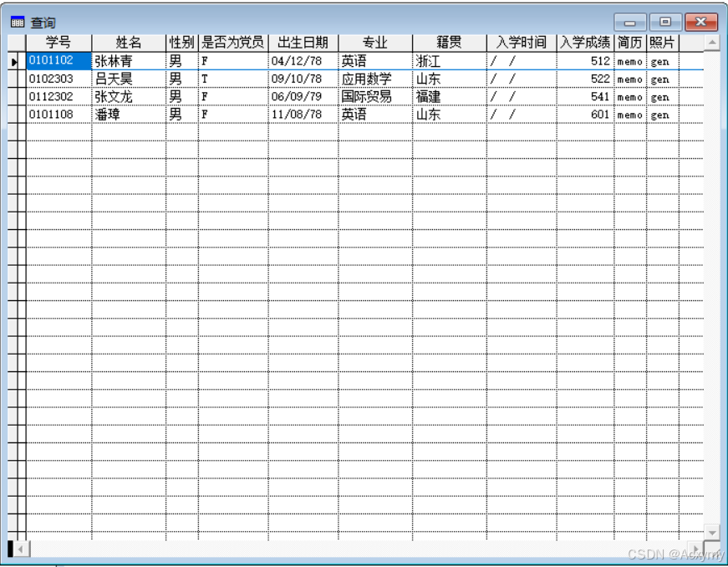Click the 查询 window title icon

[x=18, y=22]
